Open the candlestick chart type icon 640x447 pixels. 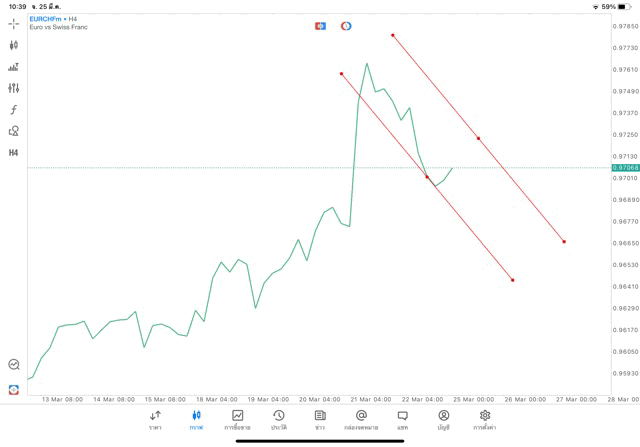pyautogui.click(x=14, y=45)
